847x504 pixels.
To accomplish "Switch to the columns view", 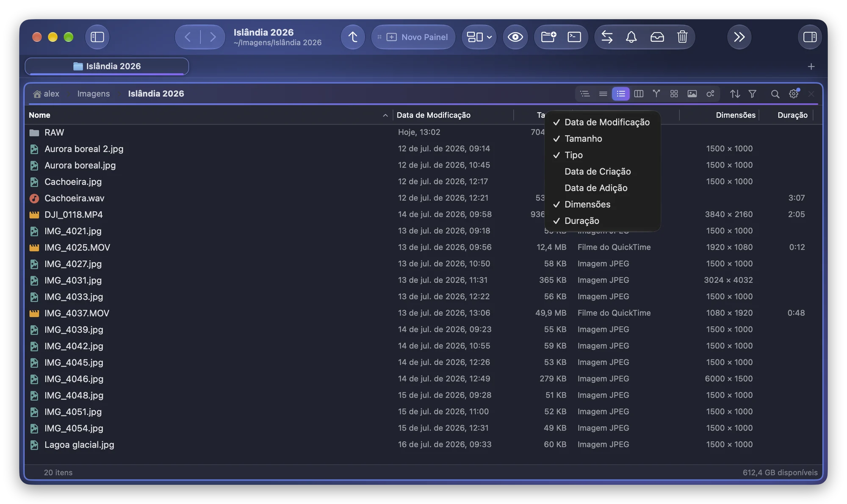I will tap(639, 94).
